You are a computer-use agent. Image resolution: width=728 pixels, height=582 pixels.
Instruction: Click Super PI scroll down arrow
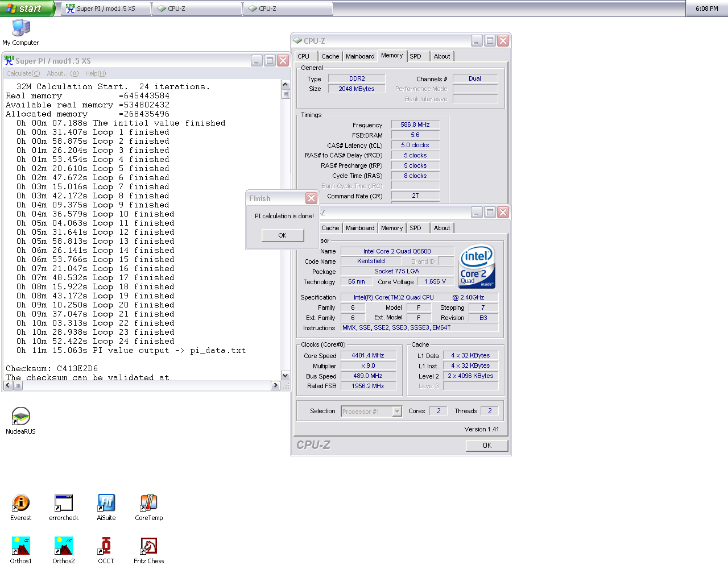tap(286, 376)
